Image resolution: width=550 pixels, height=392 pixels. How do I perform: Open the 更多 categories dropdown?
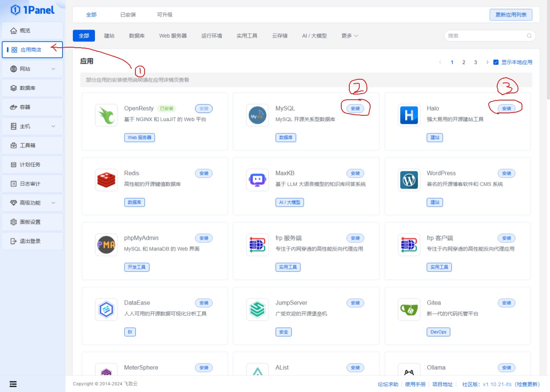[350, 36]
